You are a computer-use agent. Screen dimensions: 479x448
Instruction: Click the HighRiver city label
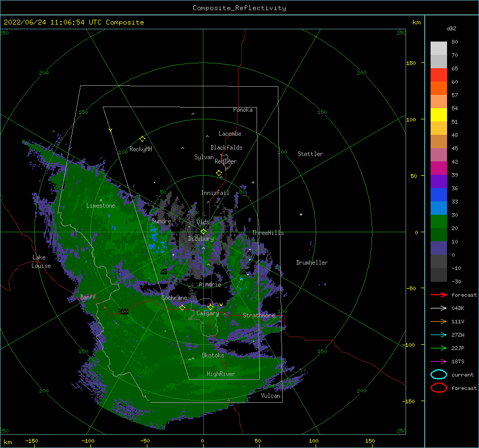coord(221,374)
